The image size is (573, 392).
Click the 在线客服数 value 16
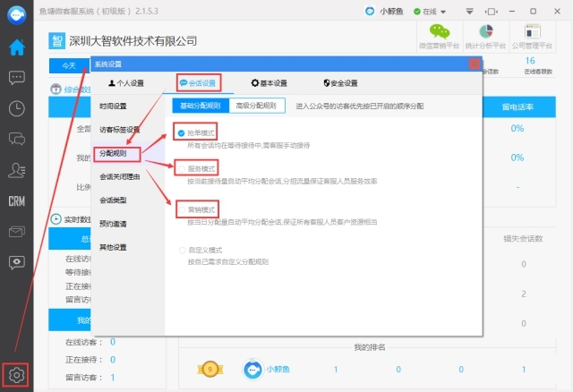pyautogui.click(x=530, y=61)
